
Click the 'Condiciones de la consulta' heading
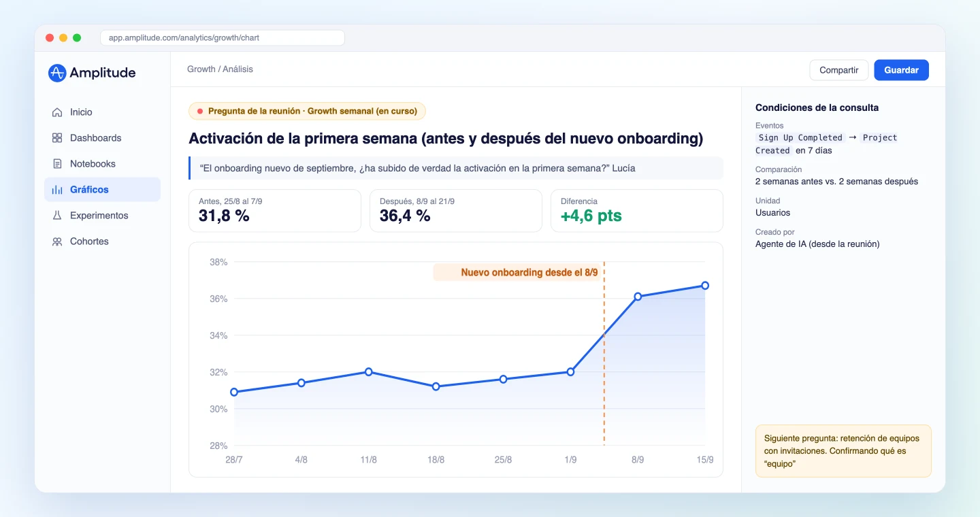817,107
